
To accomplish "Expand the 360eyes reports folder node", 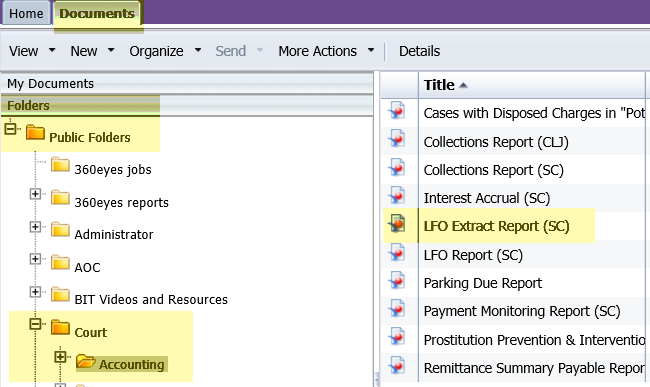I will [x=36, y=194].
